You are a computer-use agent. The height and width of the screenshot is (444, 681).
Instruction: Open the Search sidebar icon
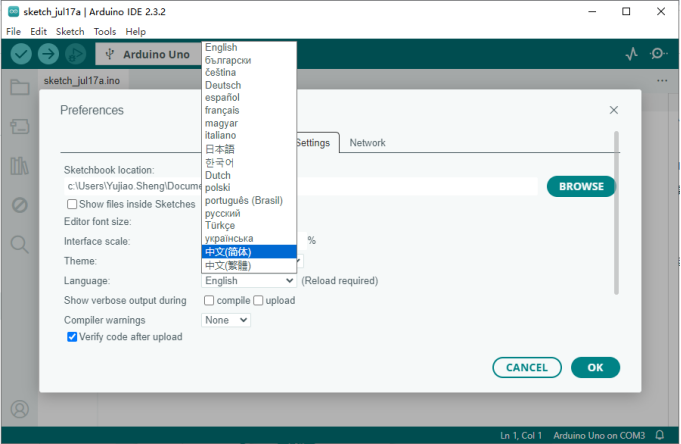[20, 244]
